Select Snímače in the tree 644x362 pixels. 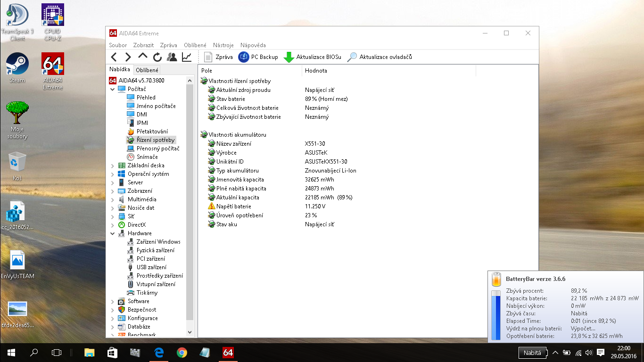[147, 157]
